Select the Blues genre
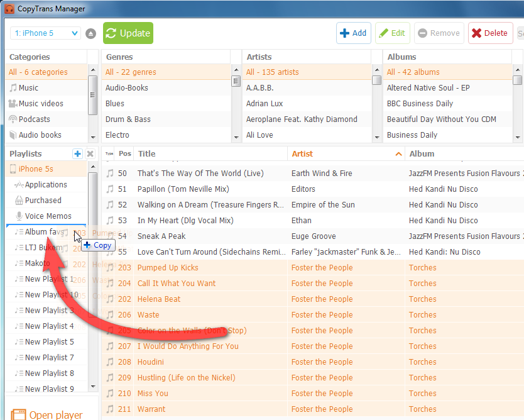The width and height of the screenshot is (524, 420). [166, 104]
